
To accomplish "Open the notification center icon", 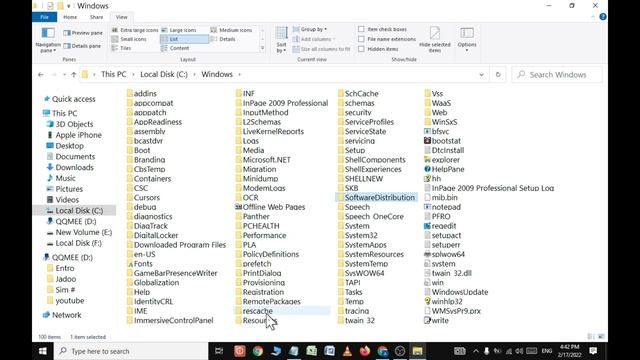I will point(593,351).
